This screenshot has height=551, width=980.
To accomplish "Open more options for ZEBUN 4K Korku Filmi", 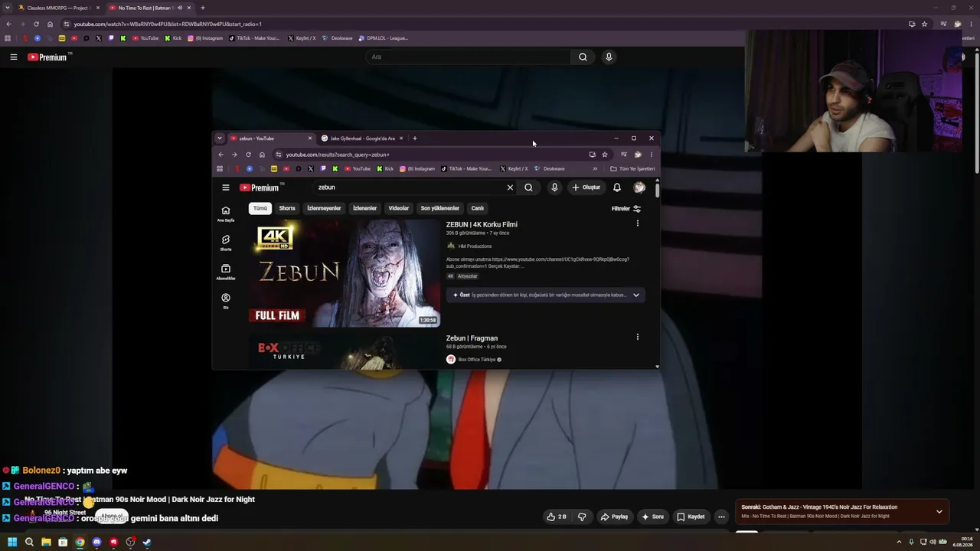I will coord(637,223).
